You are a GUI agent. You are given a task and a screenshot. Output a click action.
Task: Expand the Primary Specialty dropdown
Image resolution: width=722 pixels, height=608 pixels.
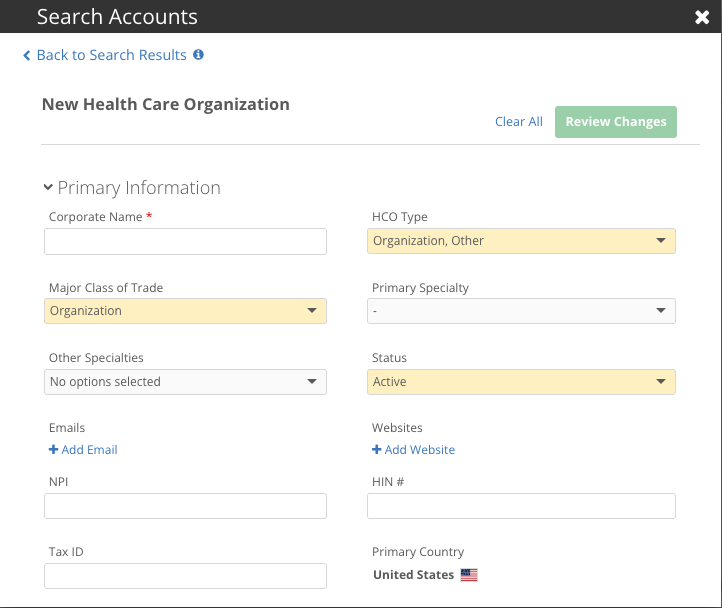[x=520, y=311]
